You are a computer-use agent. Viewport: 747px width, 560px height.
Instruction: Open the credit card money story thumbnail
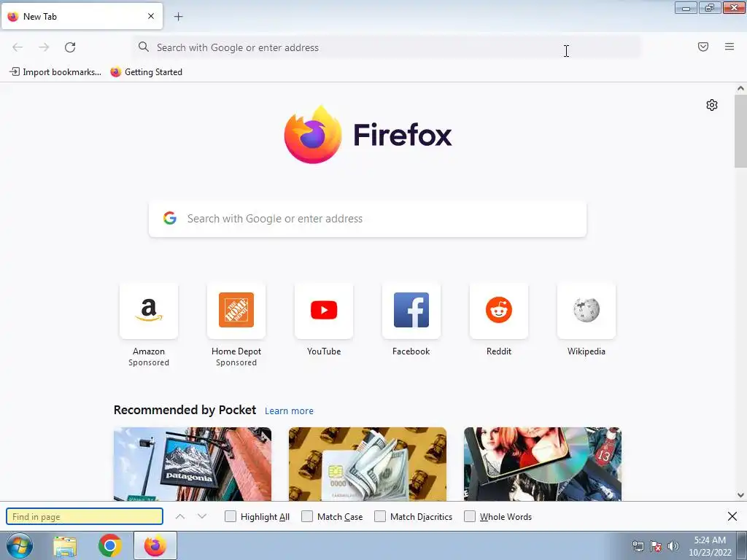[x=368, y=464]
